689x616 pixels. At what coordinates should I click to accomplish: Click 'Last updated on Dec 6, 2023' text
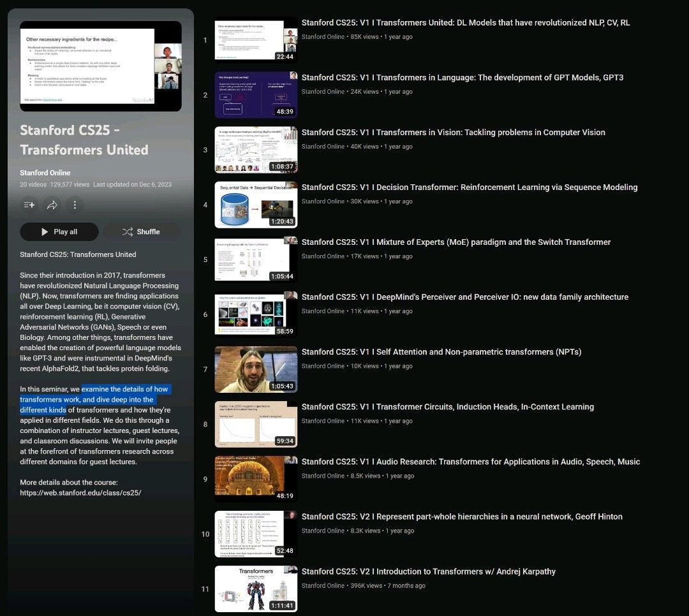[132, 184]
